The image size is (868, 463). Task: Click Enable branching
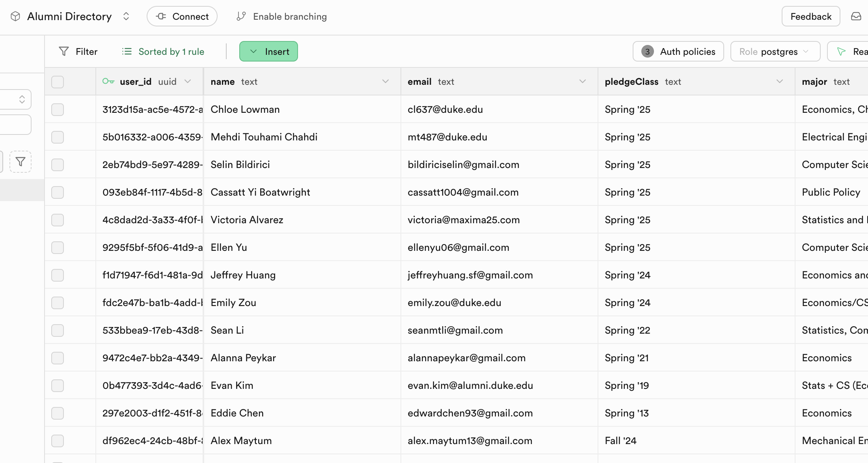tap(281, 16)
